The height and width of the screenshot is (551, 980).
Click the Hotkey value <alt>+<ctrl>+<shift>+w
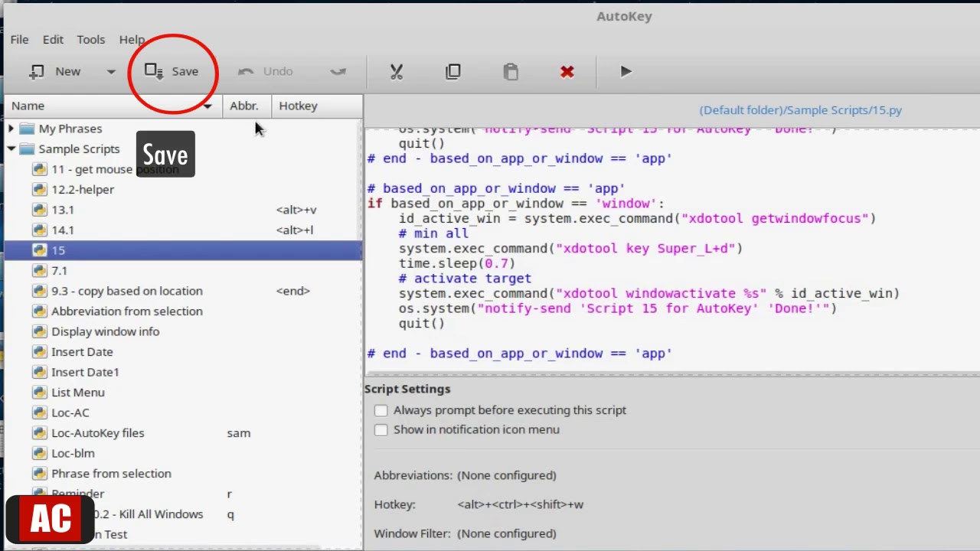tap(521, 504)
